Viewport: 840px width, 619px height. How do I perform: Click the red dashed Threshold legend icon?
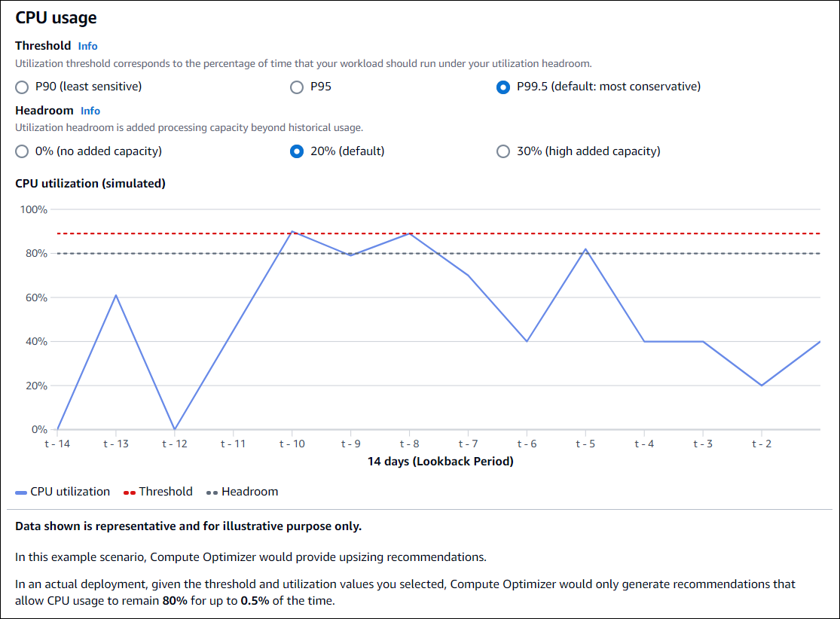127,491
